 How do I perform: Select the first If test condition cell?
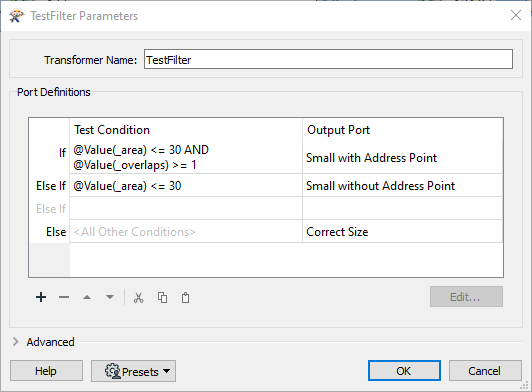click(186, 157)
